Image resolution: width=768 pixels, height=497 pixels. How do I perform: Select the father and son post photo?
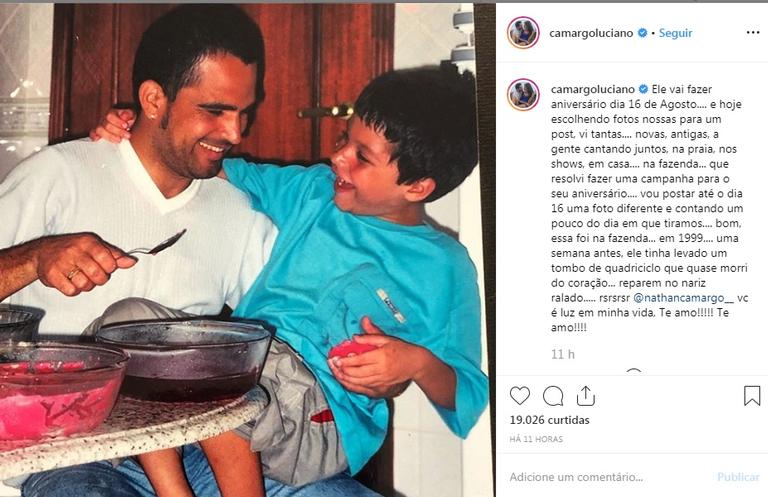245,250
